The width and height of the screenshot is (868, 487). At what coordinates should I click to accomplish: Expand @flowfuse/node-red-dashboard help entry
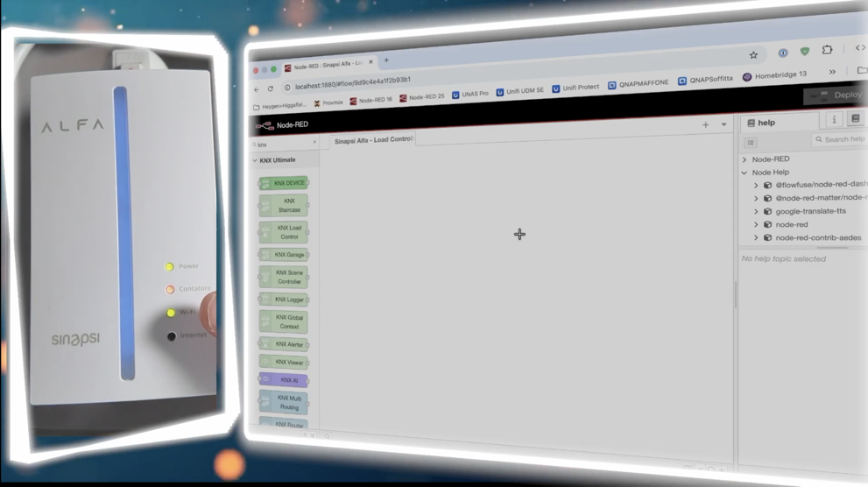coord(756,186)
